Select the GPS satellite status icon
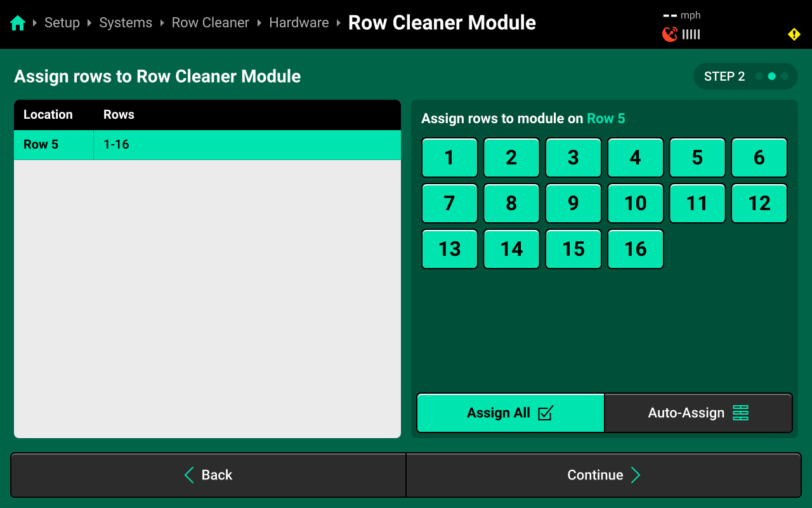The width and height of the screenshot is (812, 508). pyautogui.click(x=669, y=34)
